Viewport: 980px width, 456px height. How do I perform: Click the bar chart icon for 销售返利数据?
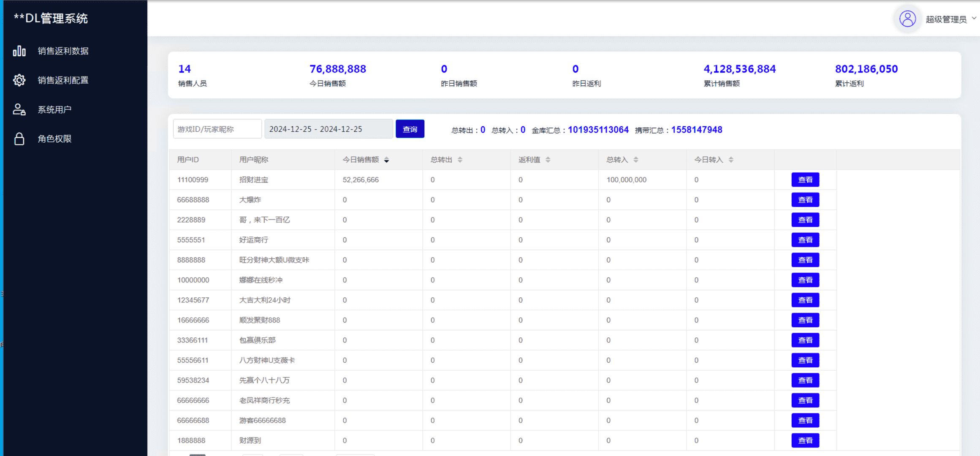[x=19, y=51]
